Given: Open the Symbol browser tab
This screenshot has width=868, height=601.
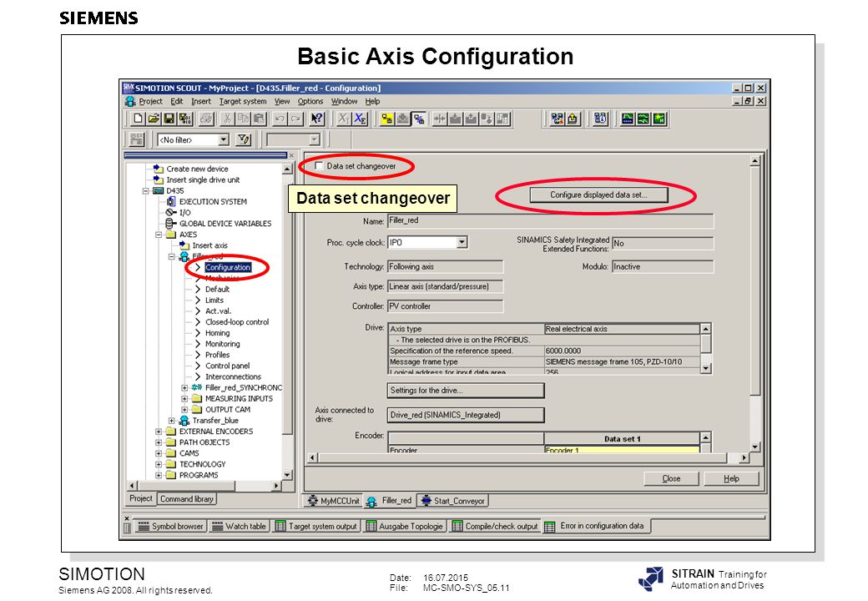Looking at the screenshot, I should [x=170, y=526].
